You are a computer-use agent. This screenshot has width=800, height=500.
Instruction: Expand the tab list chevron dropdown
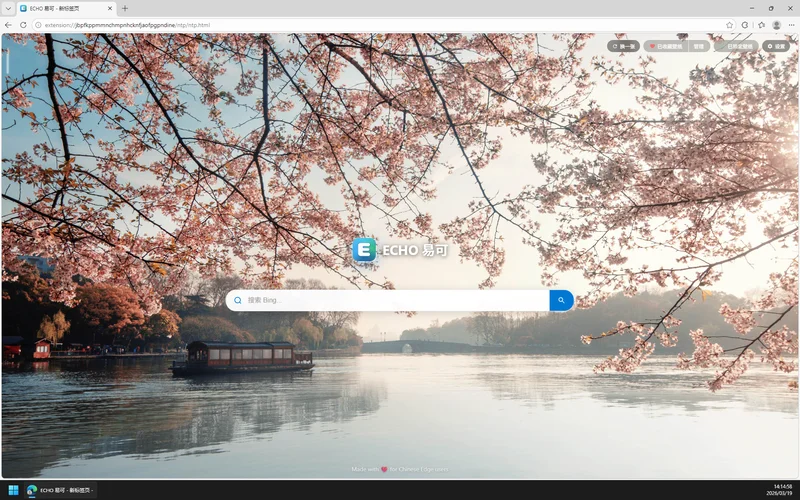9,8
